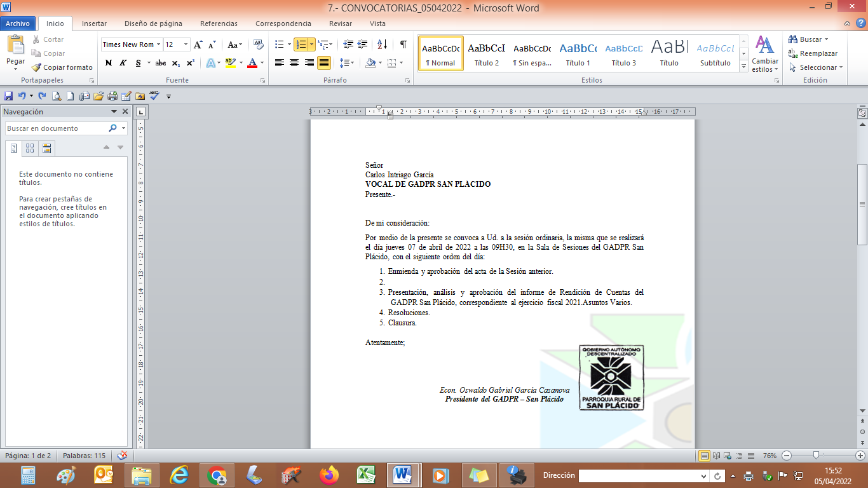Click the Copiar formato paintbrush
Viewport: 868px width, 488px height.
[x=62, y=67]
